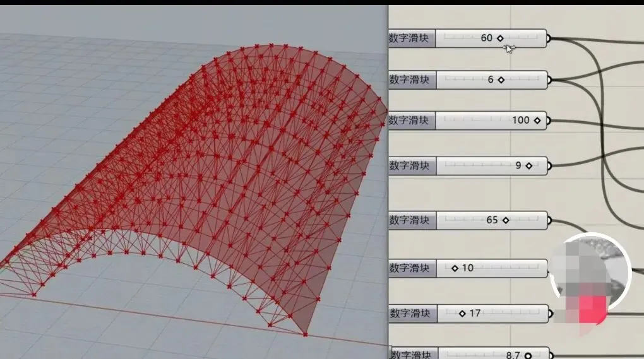
Task: Click the slider track showing value 6
Action: (492, 79)
